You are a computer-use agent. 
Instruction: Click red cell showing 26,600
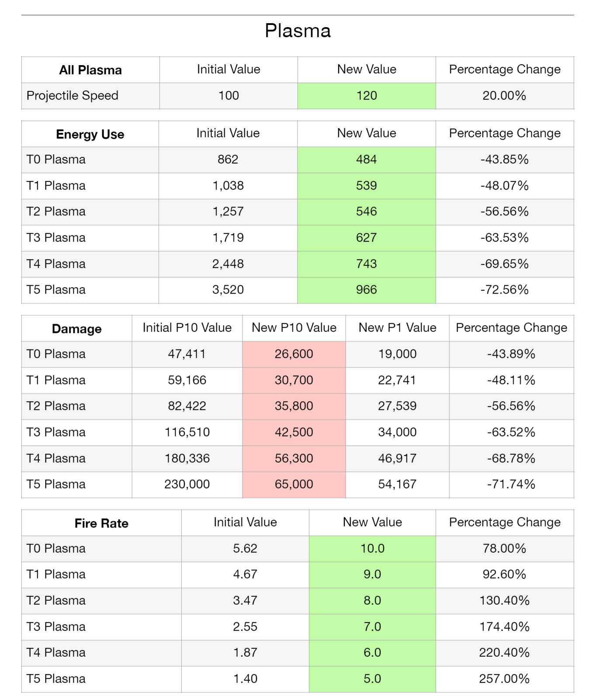tap(294, 354)
